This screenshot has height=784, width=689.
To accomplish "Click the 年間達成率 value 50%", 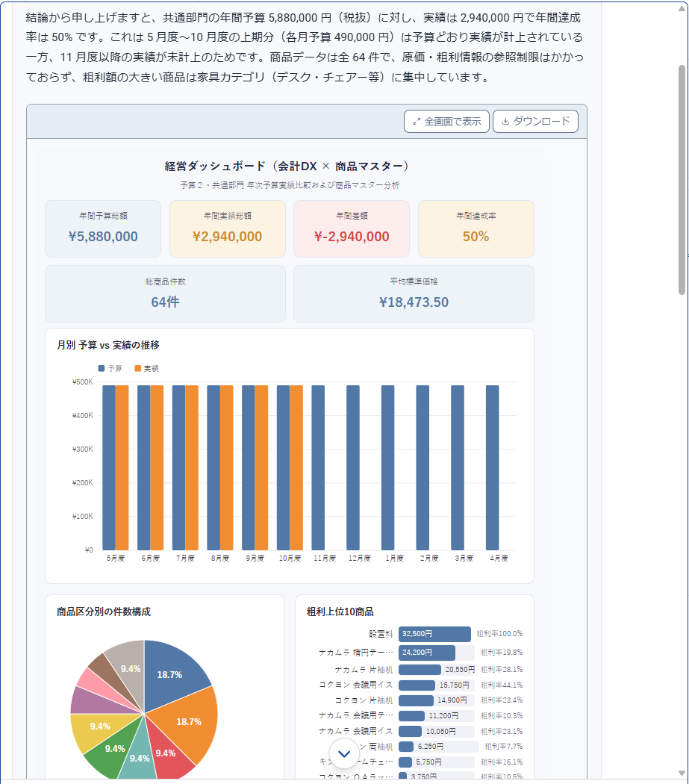I will (476, 237).
